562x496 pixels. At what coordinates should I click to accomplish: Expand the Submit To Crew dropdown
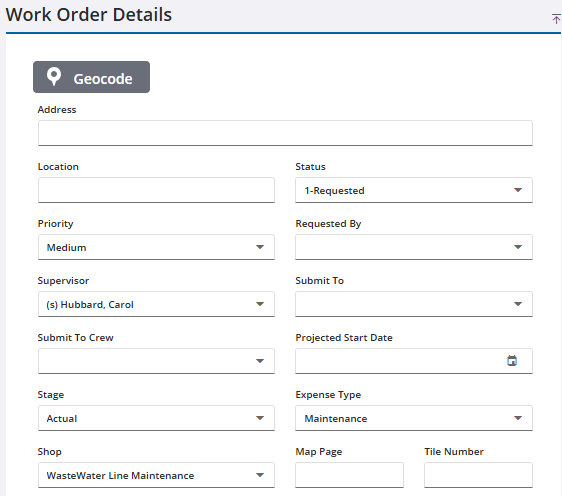[156, 361]
